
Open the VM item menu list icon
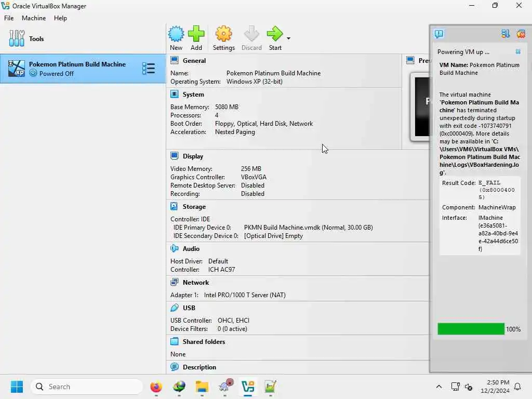point(149,69)
